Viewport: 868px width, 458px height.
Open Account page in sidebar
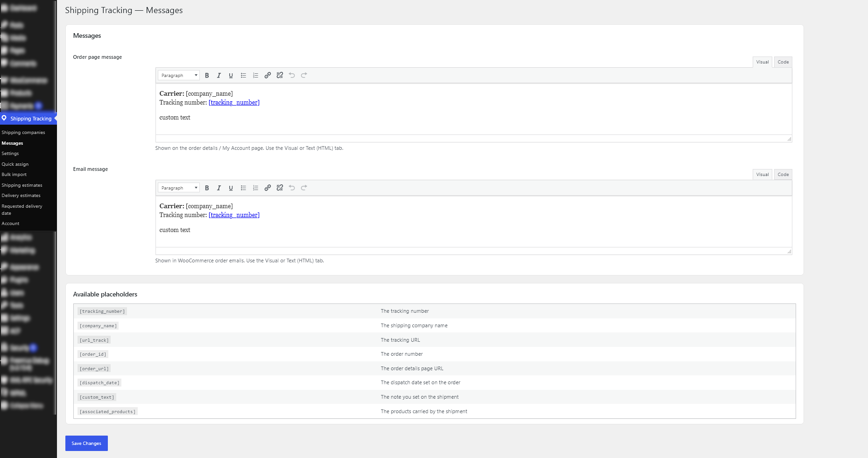coord(10,224)
